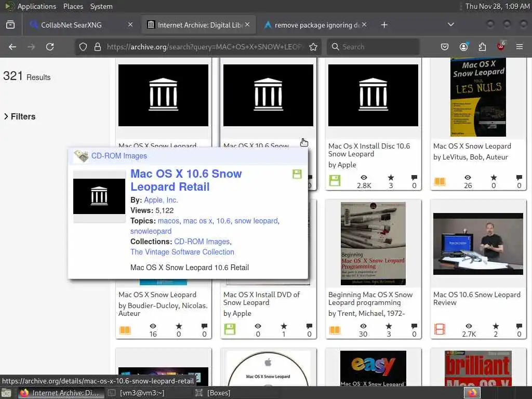532x399 pixels.
Task: Click the popup item thumbnail image
Action: pos(99,196)
